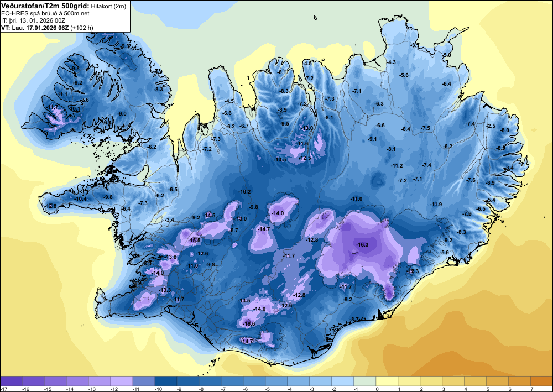553x392 pixels.
Task: Click the map title 'Veðurstofan/T2m 500grid'
Action: [45, 6]
